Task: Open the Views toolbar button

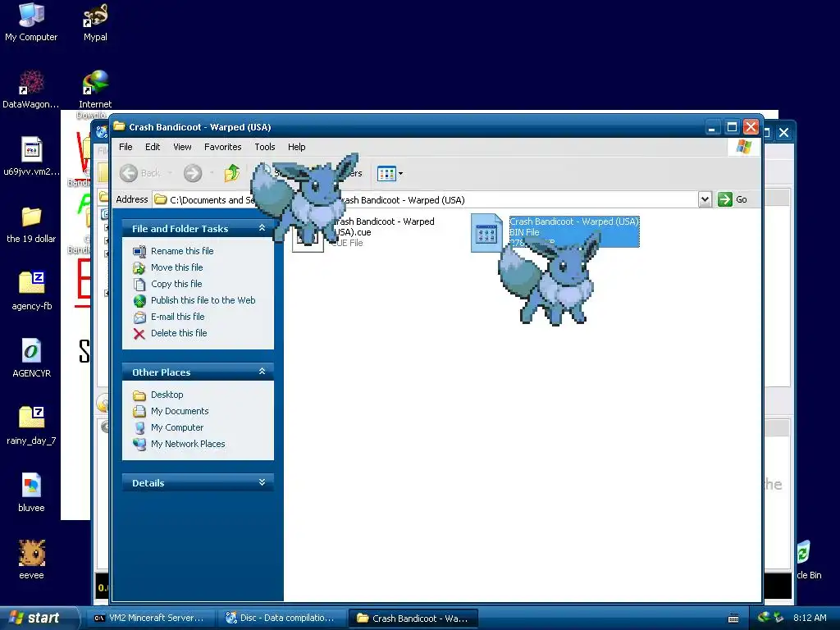Action: (390, 173)
